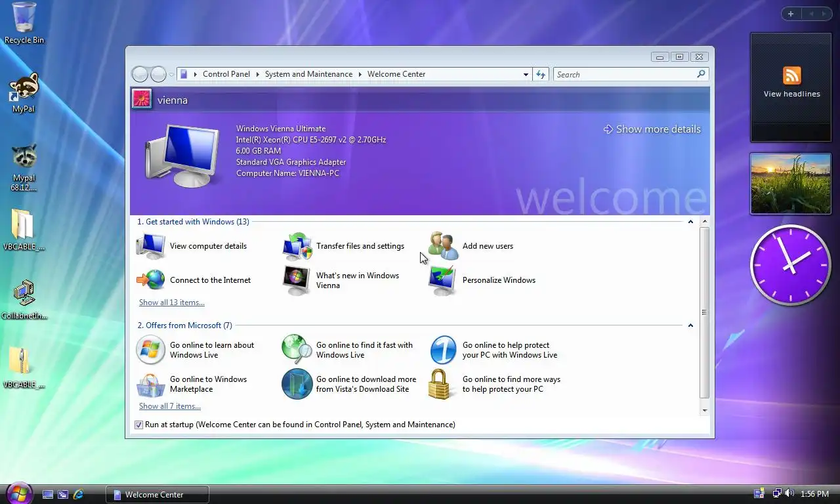Click the Add new users icon
Screen dimensions: 840x504
pyautogui.click(x=443, y=246)
